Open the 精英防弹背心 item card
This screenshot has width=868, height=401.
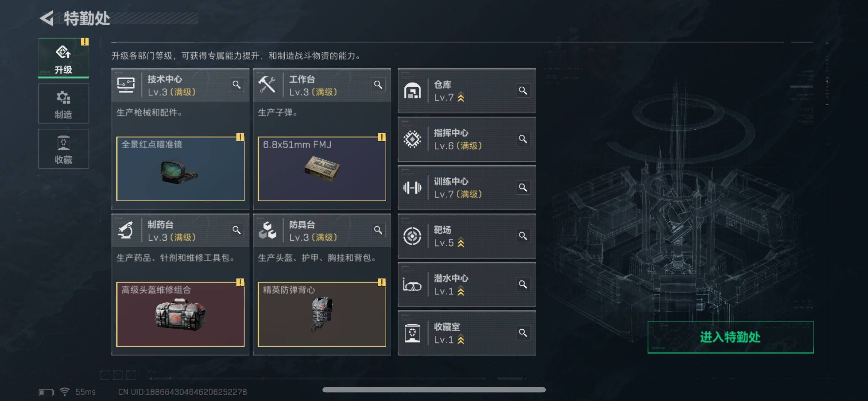pyautogui.click(x=322, y=314)
